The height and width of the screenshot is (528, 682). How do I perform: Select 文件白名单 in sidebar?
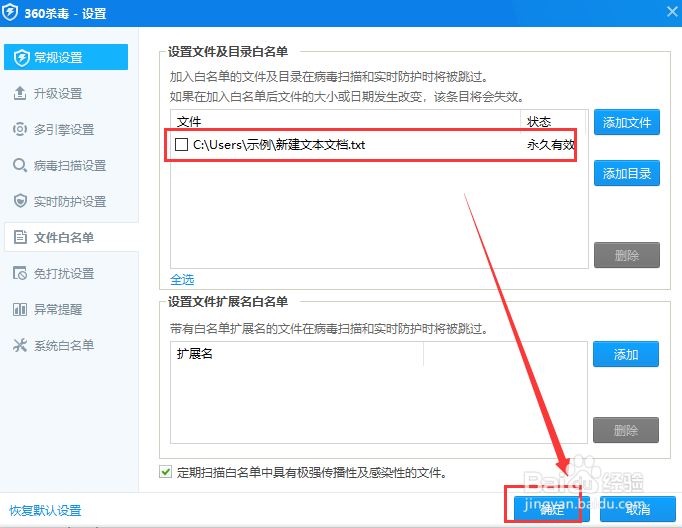pyautogui.click(x=71, y=237)
